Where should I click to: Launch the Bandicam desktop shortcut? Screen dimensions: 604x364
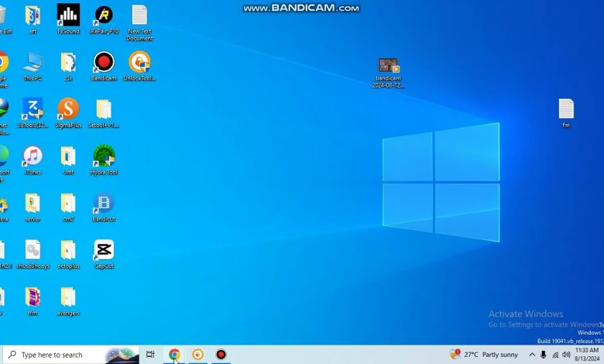(x=104, y=62)
